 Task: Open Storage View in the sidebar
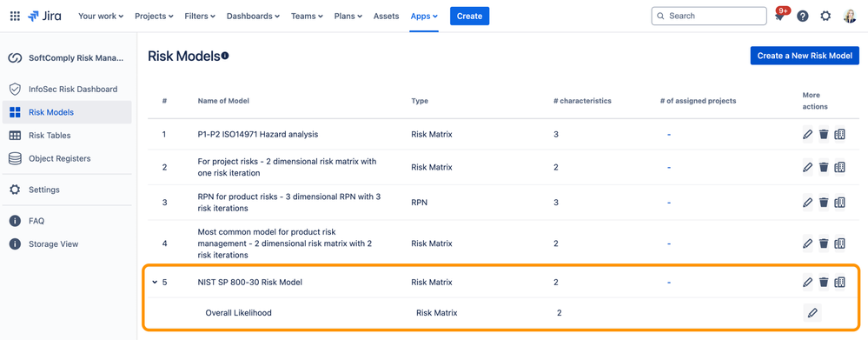[x=67, y=244]
